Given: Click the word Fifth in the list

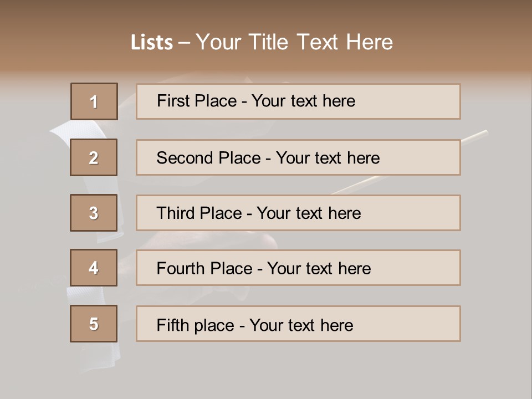Looking at the screenshot, I should tap(172, 325).
